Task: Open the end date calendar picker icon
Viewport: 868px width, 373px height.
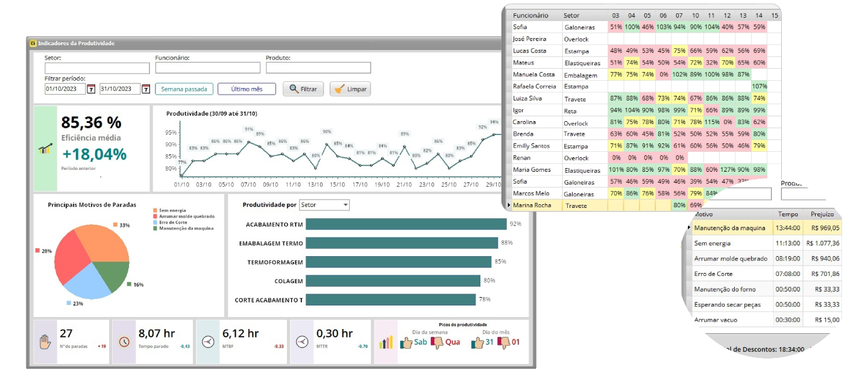Action: tap(145, 89)
